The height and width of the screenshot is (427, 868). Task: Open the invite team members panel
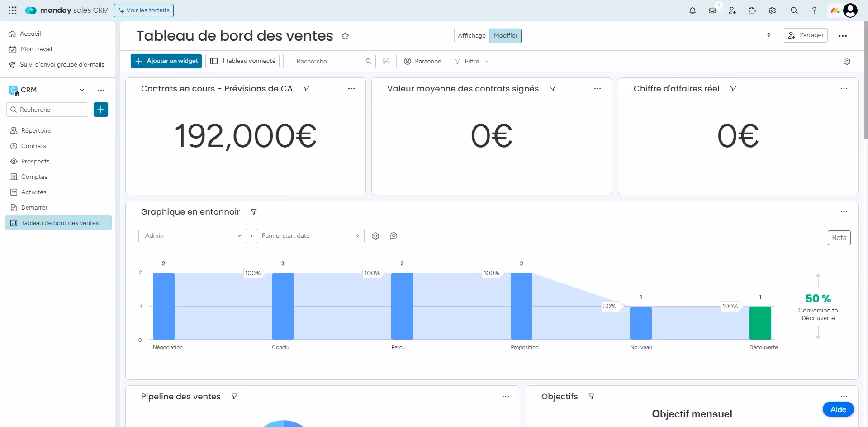pyautogui.click(x=732, y=10)
